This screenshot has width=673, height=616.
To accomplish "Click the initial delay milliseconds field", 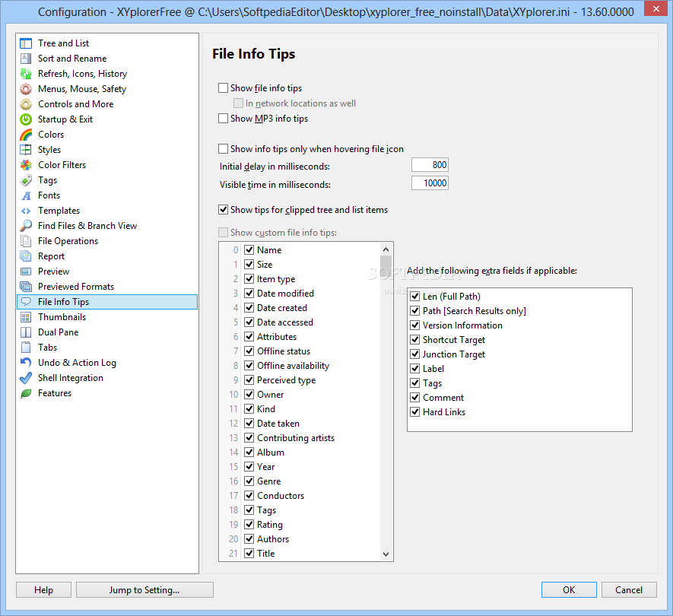I will coord(430,165).
